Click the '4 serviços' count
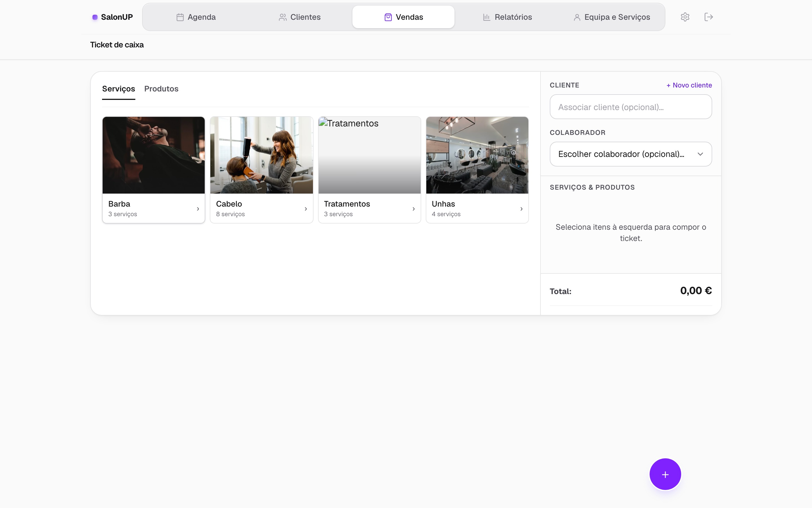Viewport: 812px width, 508px height. (x=446, y=214)
